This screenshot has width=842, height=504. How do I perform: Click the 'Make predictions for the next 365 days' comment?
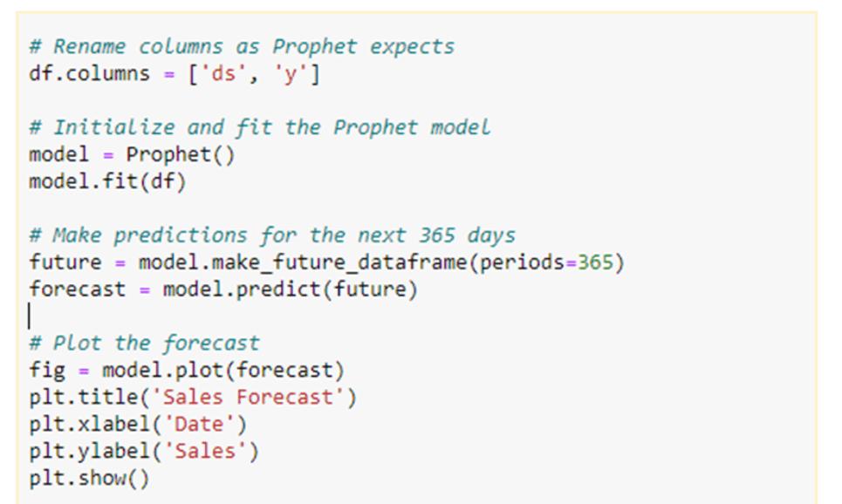point(271,235)
